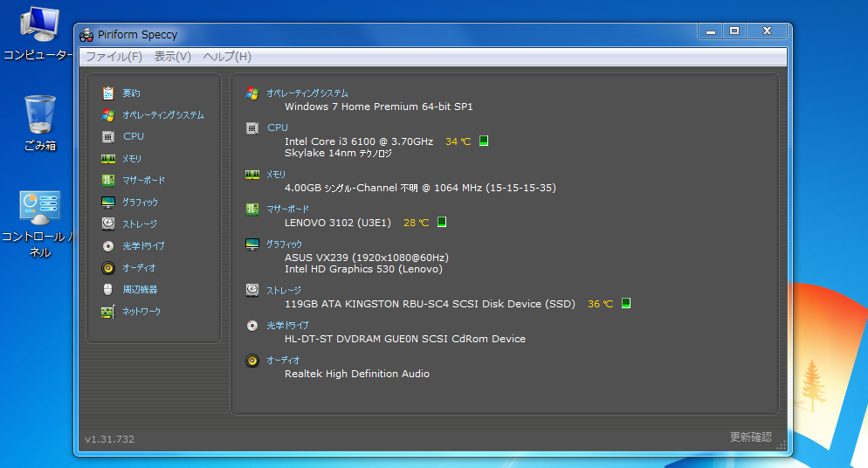Click the オーディオ heading link in summary
868x468 pixels.
(283, 360)
